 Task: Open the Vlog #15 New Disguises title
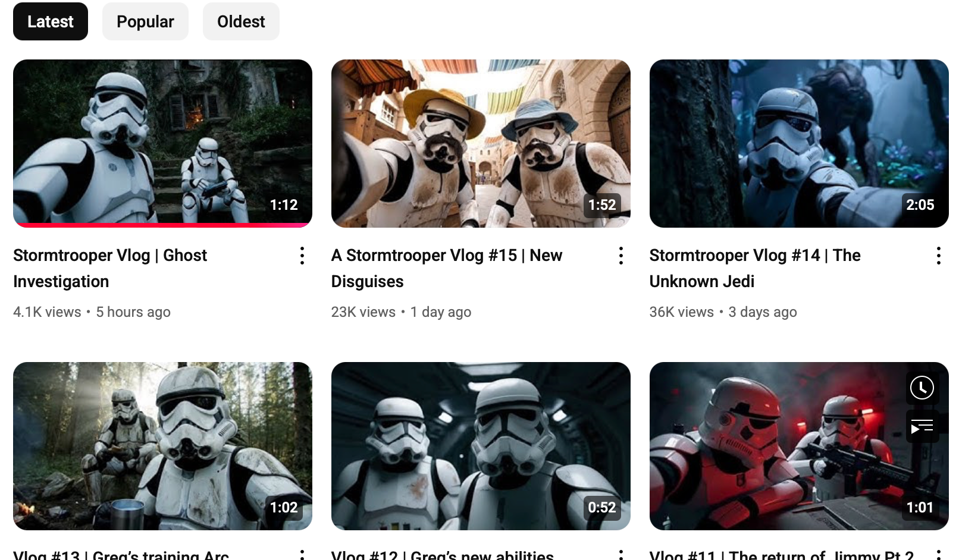tap(447, 268)
